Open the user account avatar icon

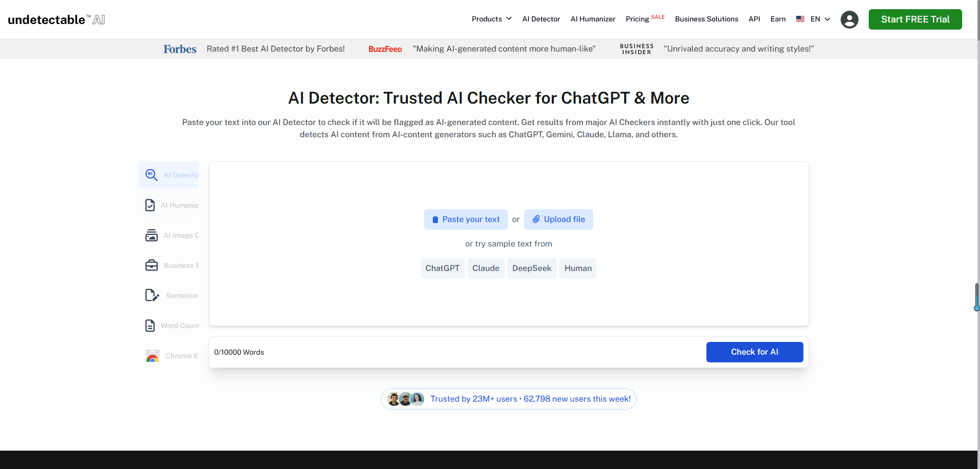849,19
